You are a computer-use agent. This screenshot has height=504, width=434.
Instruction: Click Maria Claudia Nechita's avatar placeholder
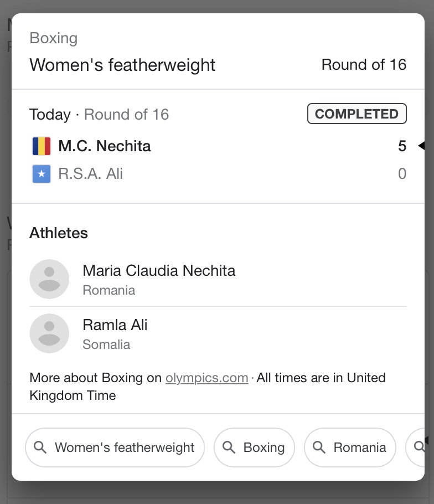(x=49, y=279)
